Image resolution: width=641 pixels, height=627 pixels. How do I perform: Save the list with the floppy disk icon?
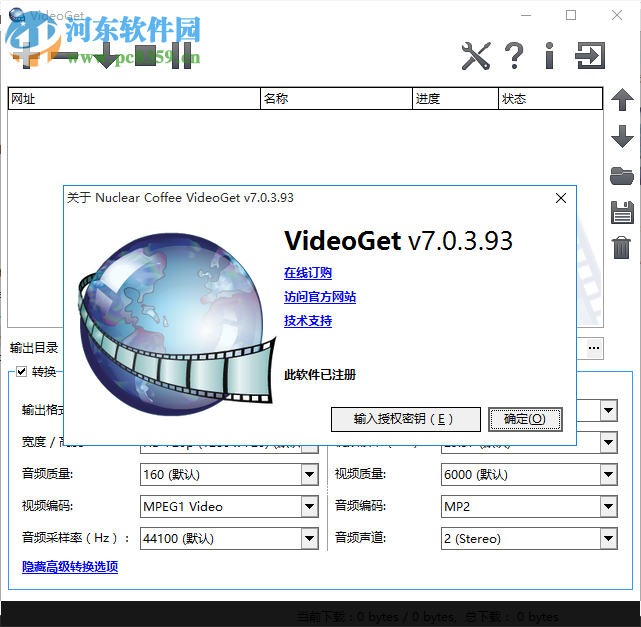(622, 212)
